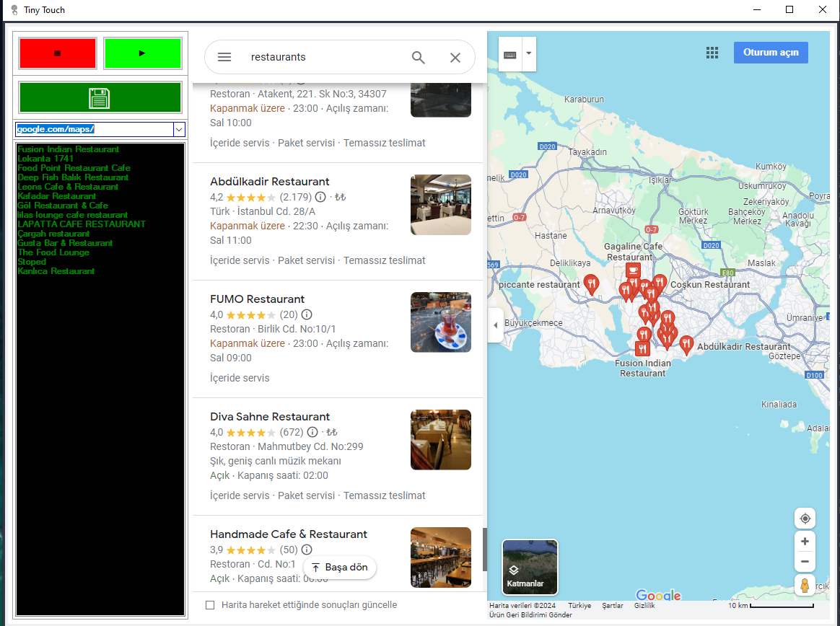Zoom out of the map
840x626 pixels.
pyautogui.click(x=805, y=562)
